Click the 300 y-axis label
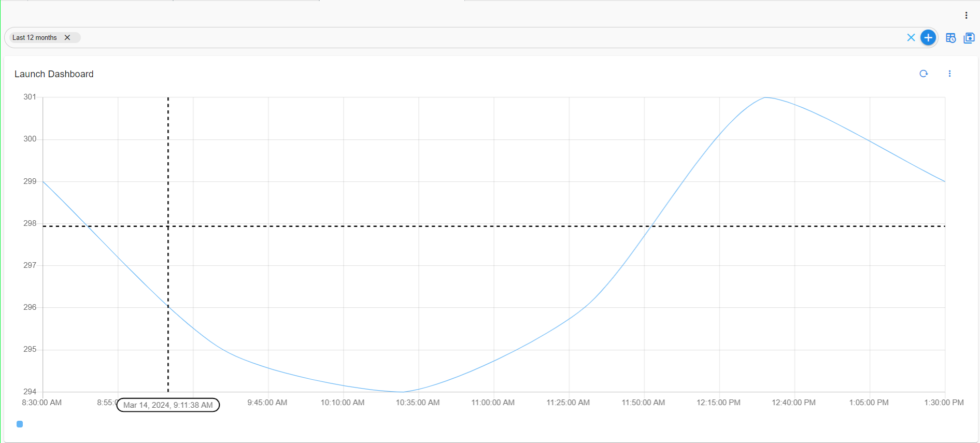This screenshot has width=980, height=443. coord(30,139)
